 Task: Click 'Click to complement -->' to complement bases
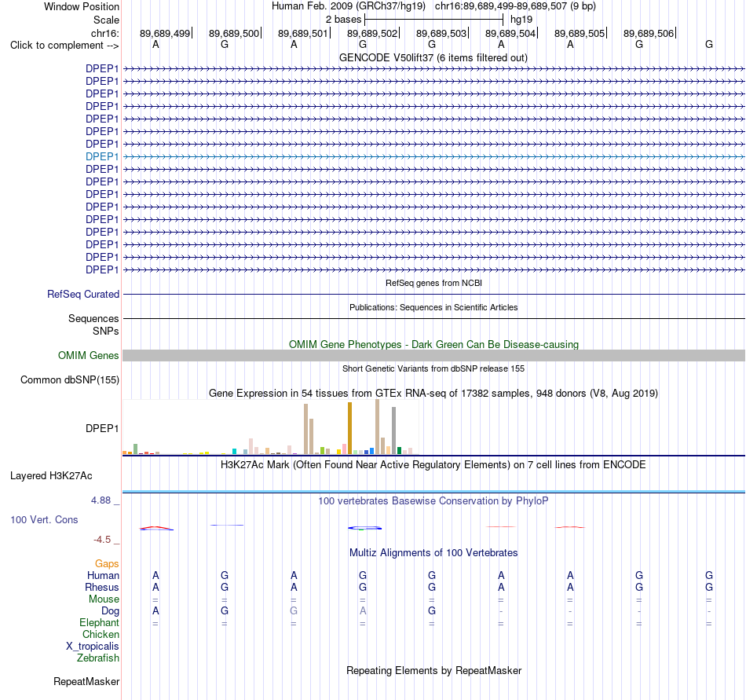[x=64, y=46]
